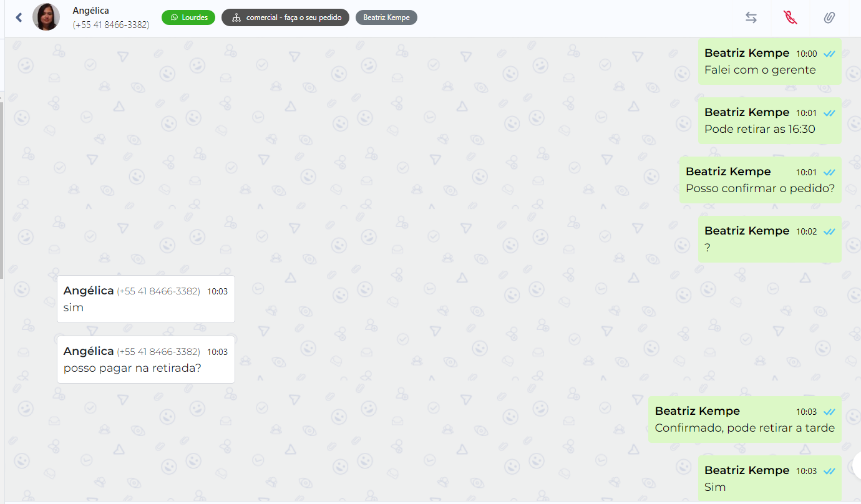Select the header phone number under Angélica
The width and height of the screenshot is (861, 504).
tap(111, 25)
